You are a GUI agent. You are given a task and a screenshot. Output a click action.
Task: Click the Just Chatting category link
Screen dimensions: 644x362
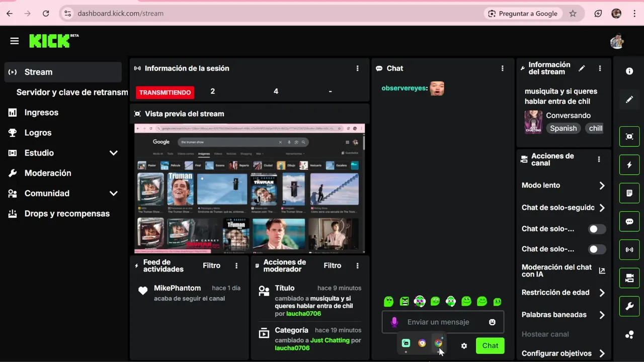330,340
